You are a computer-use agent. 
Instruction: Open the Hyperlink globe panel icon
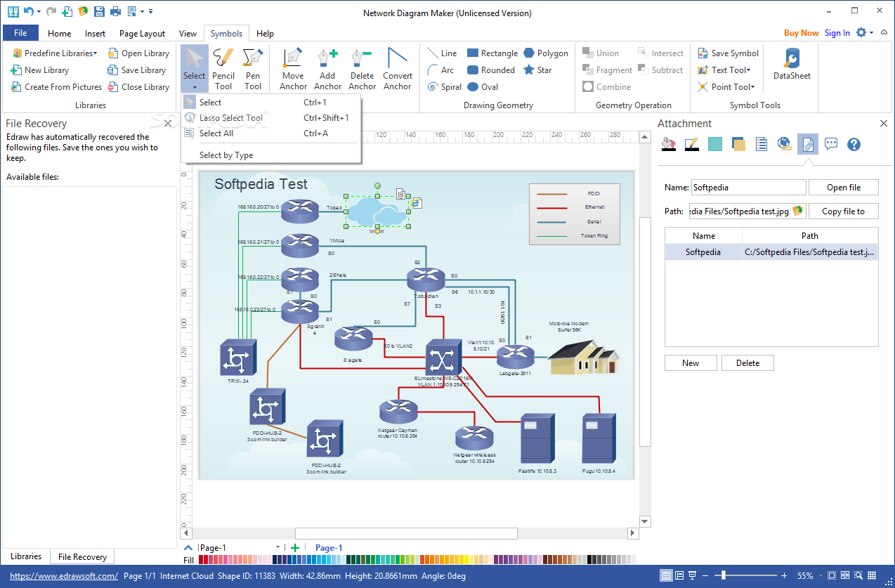pos(784,144)
